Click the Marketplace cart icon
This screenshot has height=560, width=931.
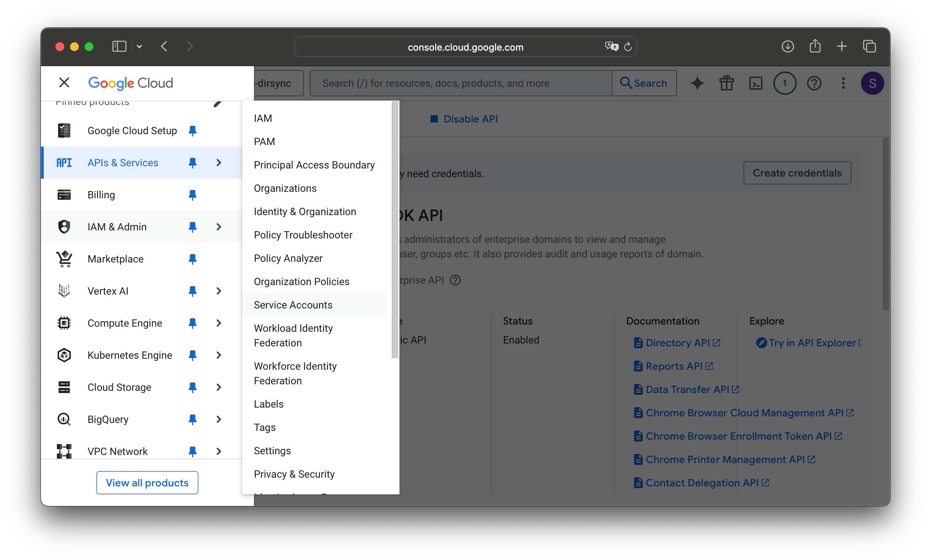tap(64, 259)
